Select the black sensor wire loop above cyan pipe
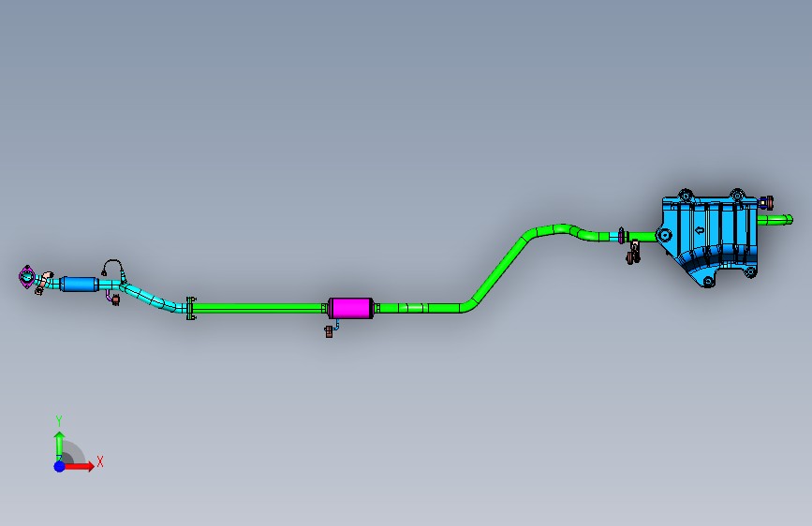The image size is (812, 526). [113, 268]
